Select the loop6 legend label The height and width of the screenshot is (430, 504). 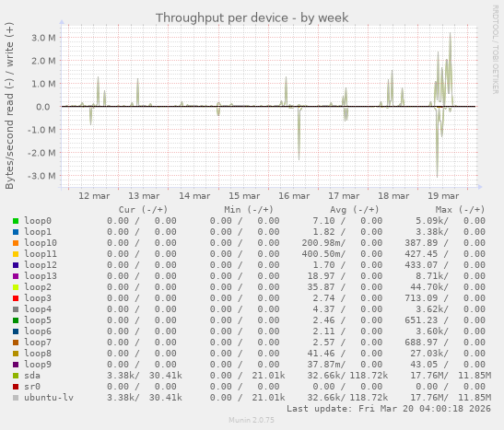pos(38,331)
